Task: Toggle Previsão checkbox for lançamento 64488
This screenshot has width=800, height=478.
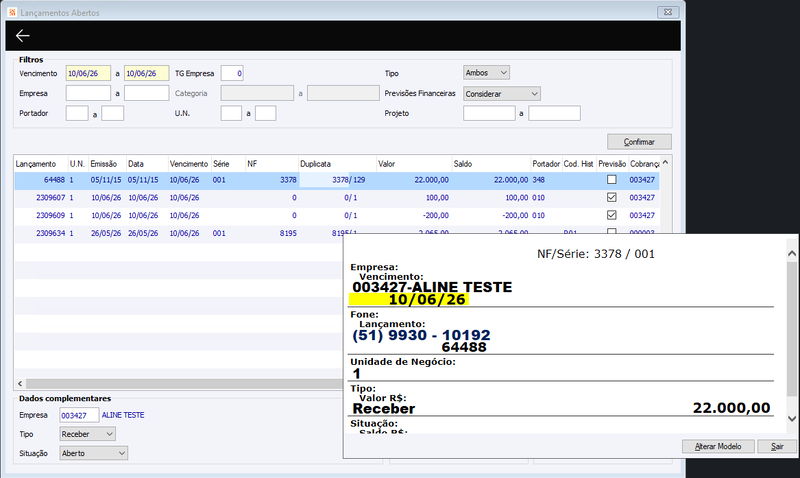Action: 611,180
